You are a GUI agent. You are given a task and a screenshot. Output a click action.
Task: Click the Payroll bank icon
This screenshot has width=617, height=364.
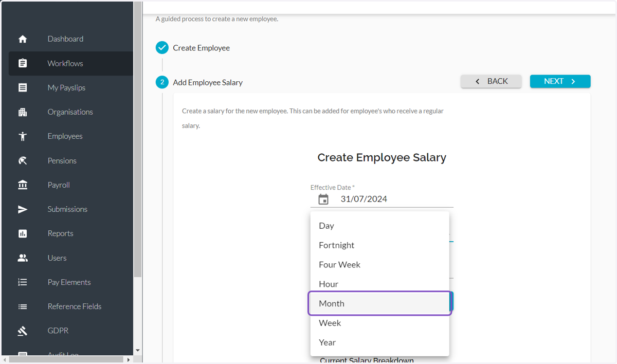pos(23,185)
